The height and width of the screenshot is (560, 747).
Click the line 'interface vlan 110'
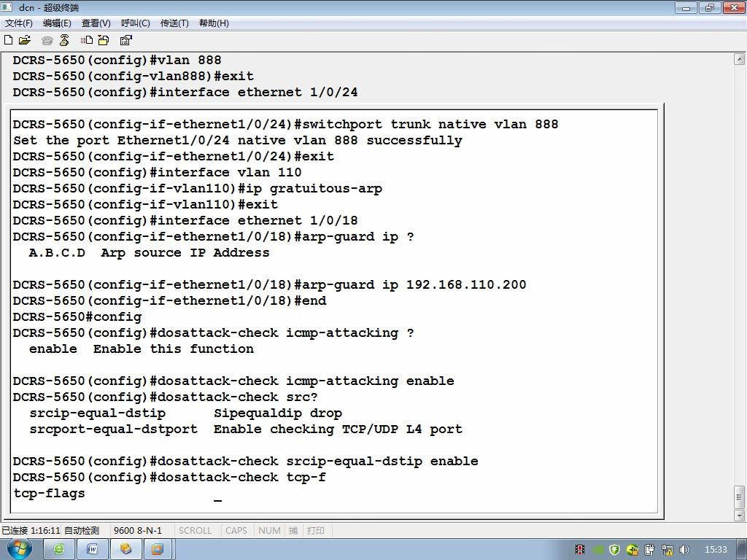(158, 172)
